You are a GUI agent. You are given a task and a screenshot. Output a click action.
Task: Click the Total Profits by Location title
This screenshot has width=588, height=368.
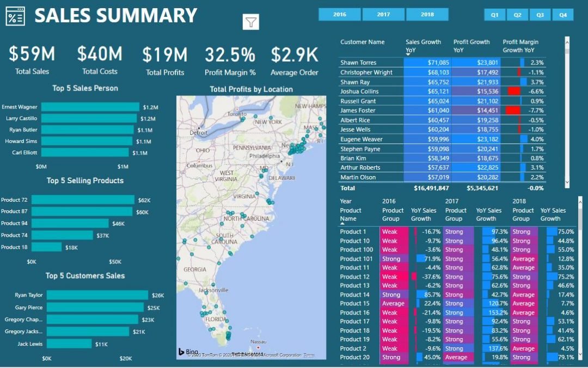[251, 89]
